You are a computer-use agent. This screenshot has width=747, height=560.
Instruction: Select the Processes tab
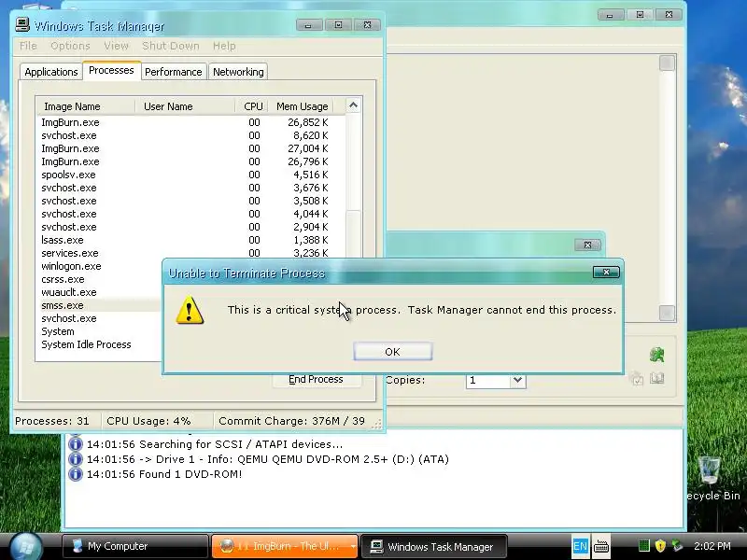coord(111,71)
